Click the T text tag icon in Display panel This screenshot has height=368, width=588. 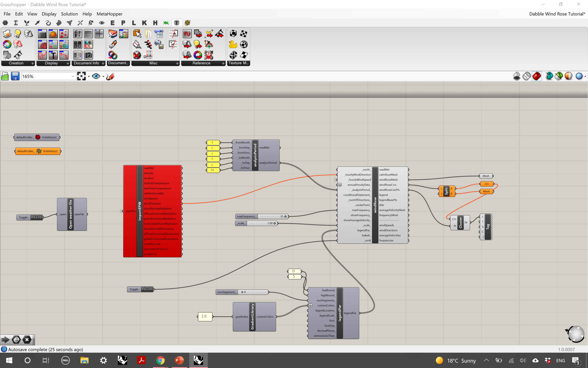(x=53, y=55)
